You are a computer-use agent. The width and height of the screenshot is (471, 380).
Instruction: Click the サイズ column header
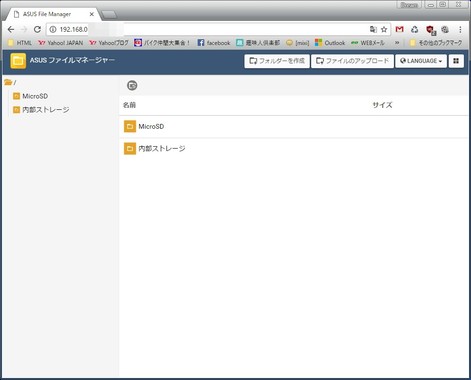(x=382, y=105)
